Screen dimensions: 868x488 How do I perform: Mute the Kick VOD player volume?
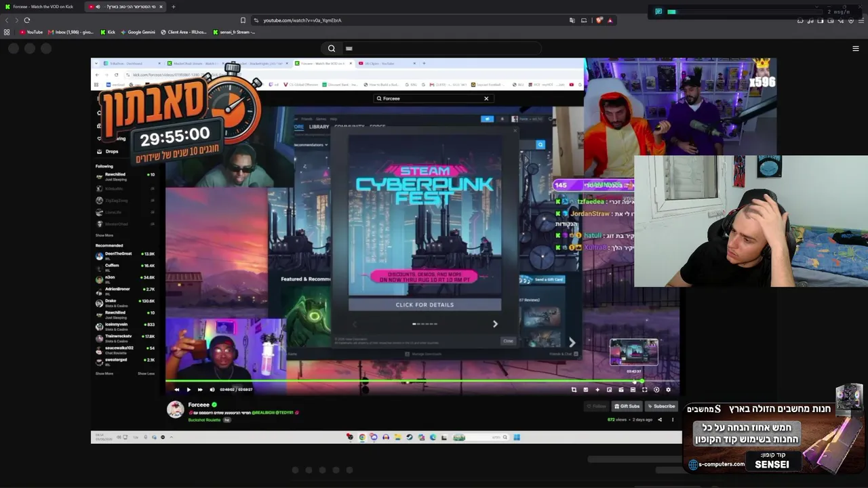[x=212, y=390]
